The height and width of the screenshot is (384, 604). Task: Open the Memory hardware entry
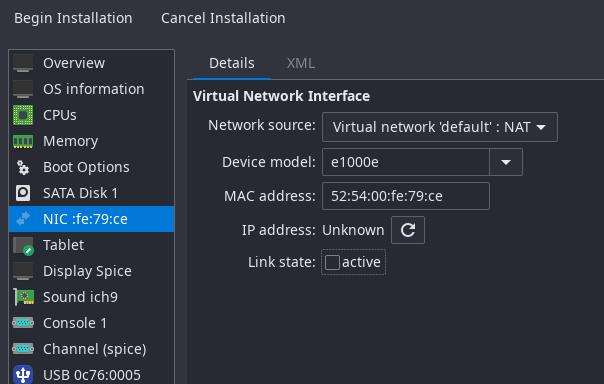(x=92, y=141)
